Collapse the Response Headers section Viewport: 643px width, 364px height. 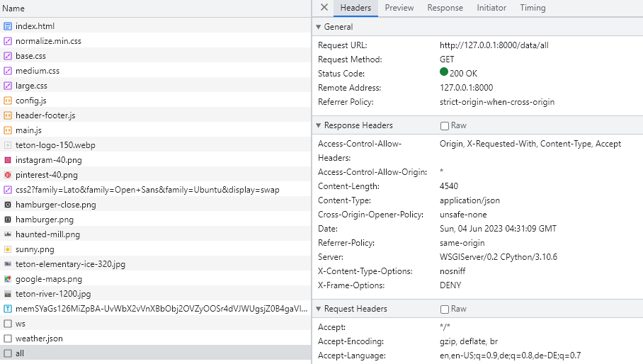point(319,125)
